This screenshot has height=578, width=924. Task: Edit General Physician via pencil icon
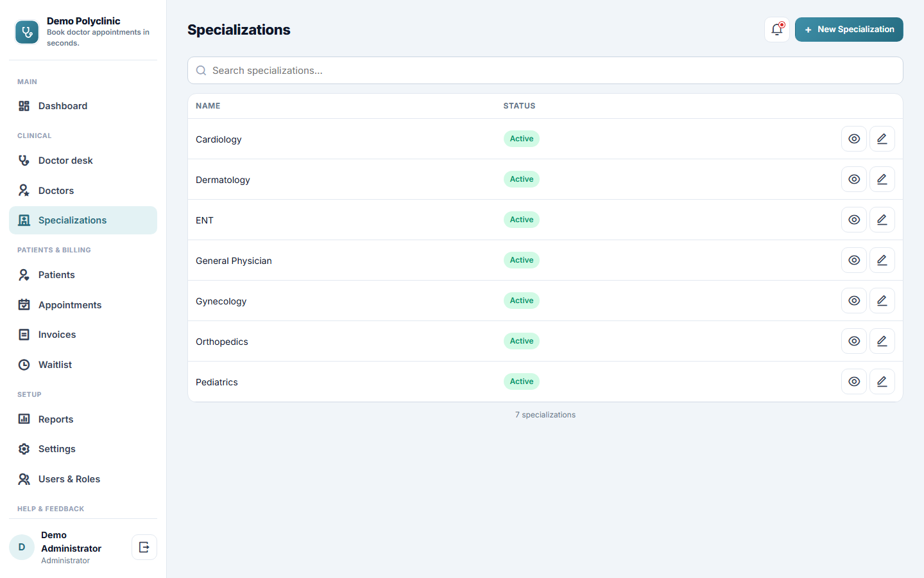882,260
